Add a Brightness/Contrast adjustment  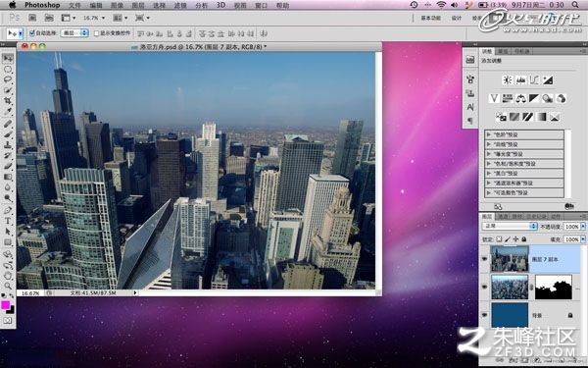[508, 80]
